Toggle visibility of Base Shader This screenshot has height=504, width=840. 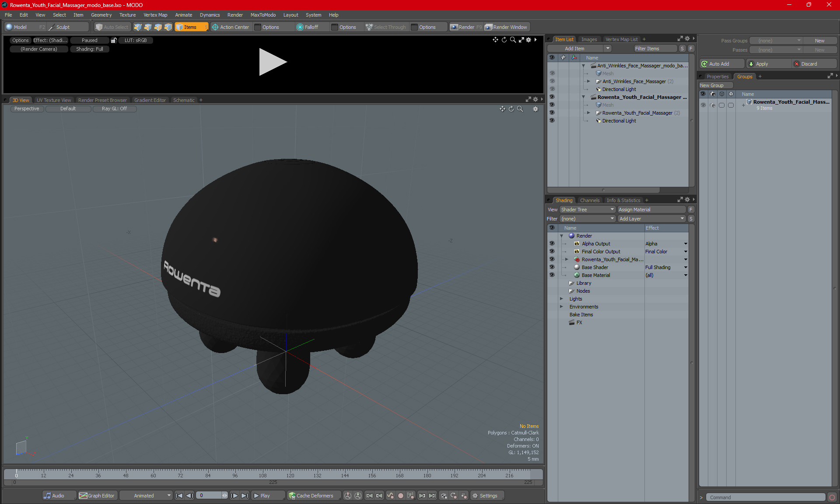(x=552, y=267)
